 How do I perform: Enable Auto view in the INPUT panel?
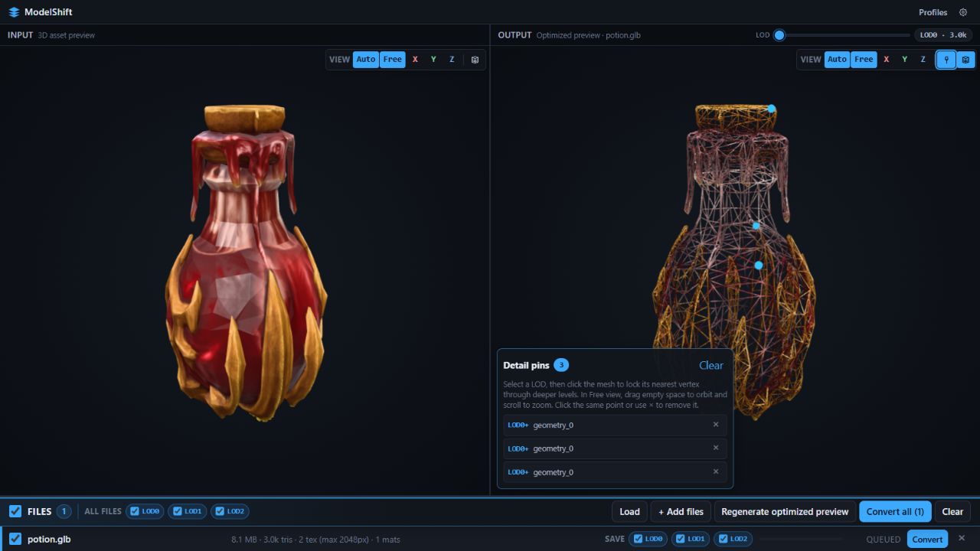366,60
